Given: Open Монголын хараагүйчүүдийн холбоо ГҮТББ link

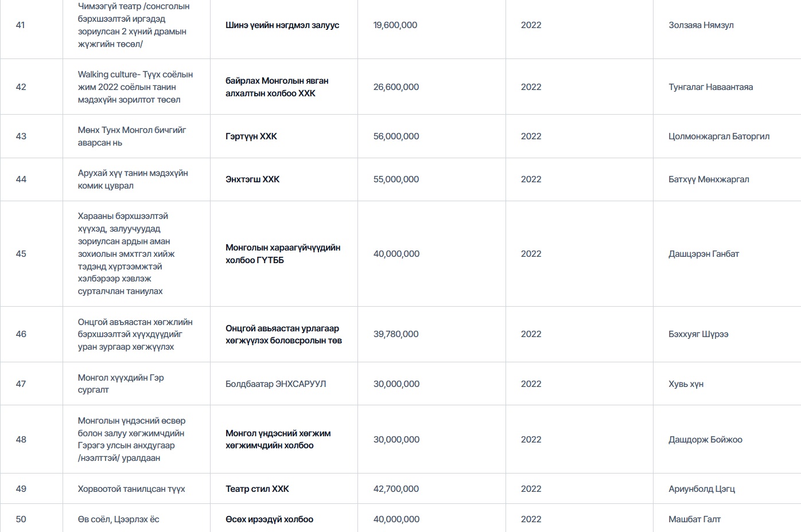Looking at the screenshot, I should point(283,254).
